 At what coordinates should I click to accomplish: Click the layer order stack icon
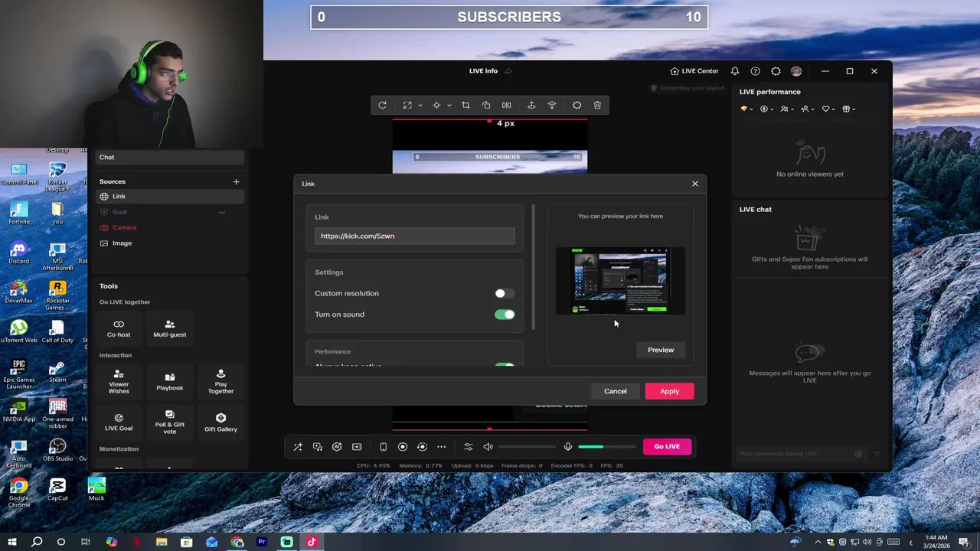(552, 105)
